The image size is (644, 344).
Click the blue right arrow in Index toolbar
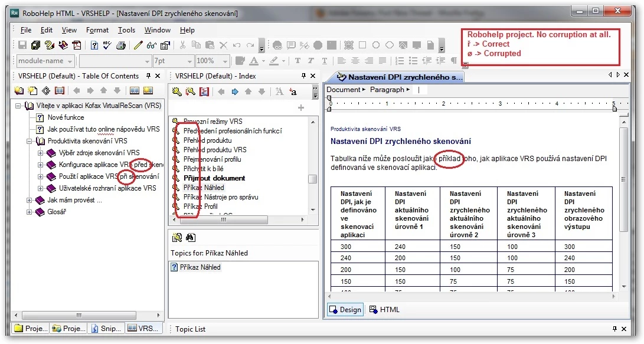pos(235,91)
